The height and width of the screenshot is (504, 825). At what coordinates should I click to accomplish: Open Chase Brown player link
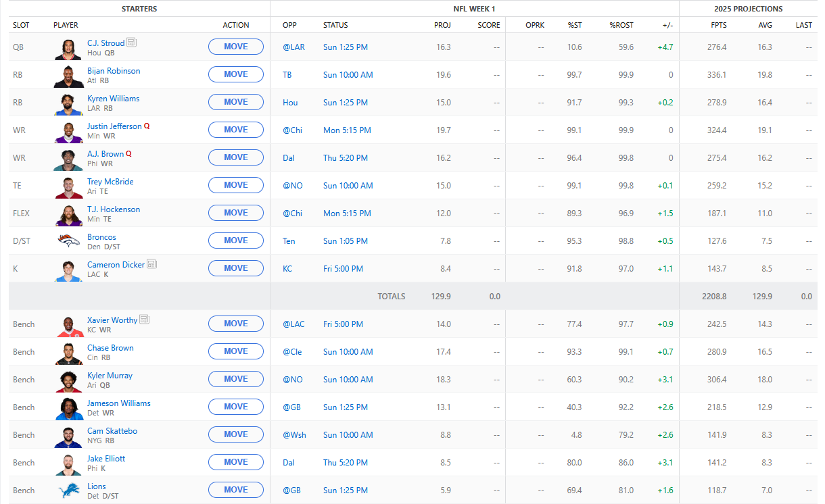(110, 348)
